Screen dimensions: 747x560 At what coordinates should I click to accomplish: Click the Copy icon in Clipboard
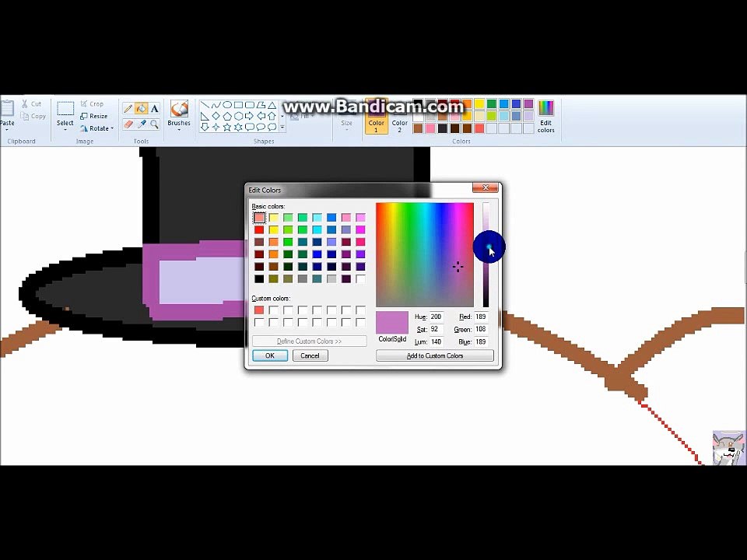[25, 116]
